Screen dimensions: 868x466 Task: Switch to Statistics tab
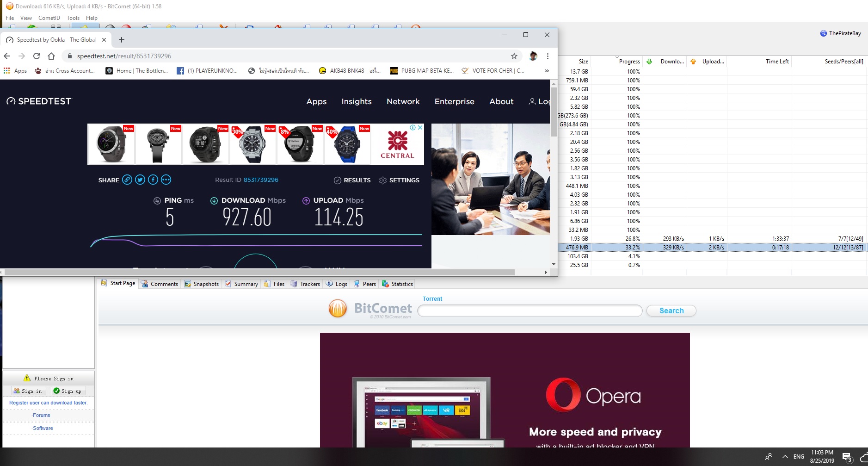tap(397, 284)
